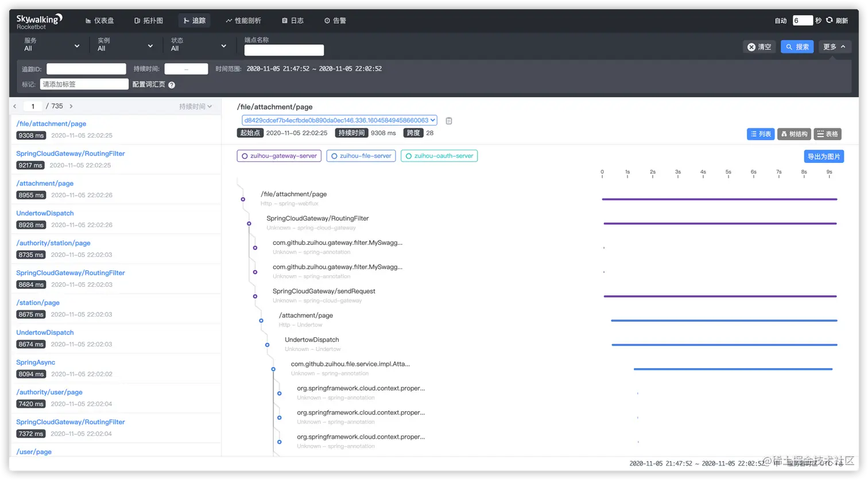Open the 拓扑图 topology tab

[149, 21]
